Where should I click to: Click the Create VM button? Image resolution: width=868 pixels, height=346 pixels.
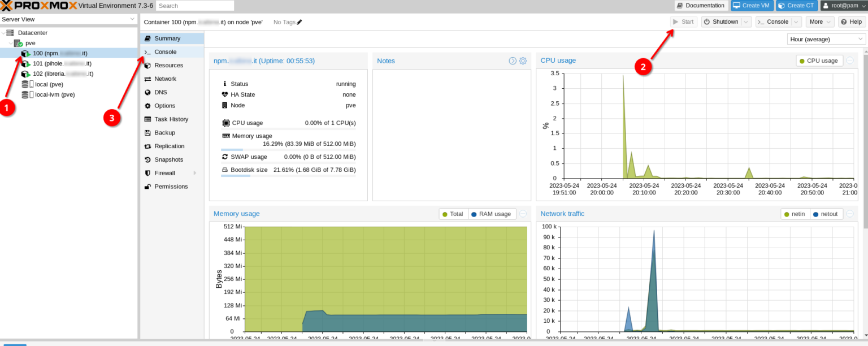[x=752, y=6]
